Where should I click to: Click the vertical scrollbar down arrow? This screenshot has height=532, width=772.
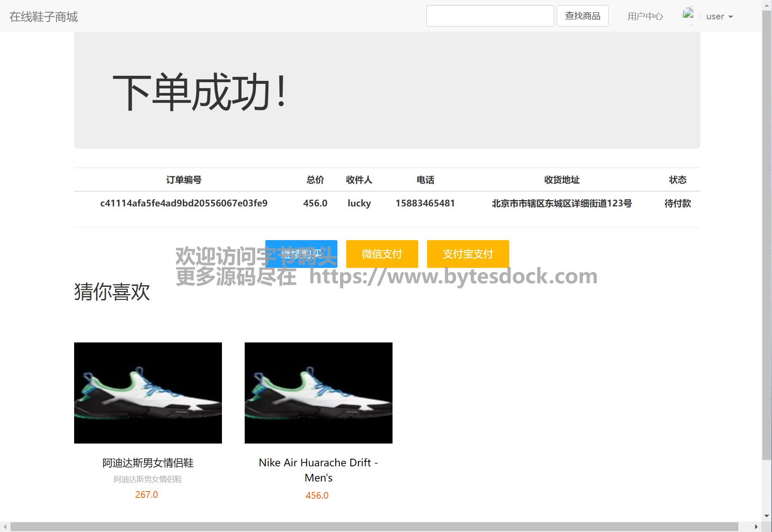tap(767, 516)
